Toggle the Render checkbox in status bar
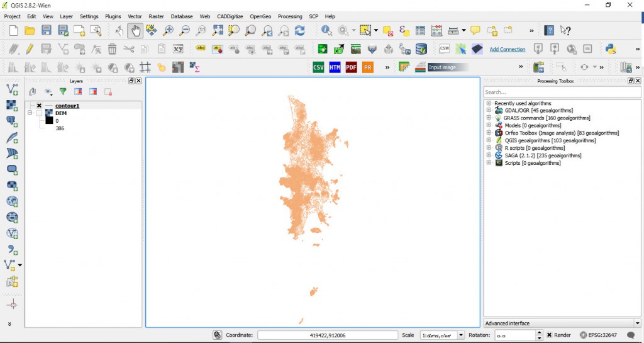Image resolution: width=644 pixels, height=343 pixels. (549, 335)
